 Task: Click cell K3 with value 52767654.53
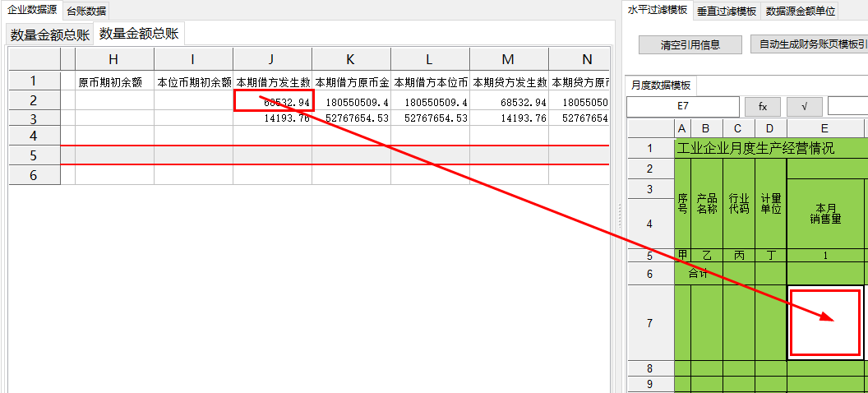[x=351, y=118]
